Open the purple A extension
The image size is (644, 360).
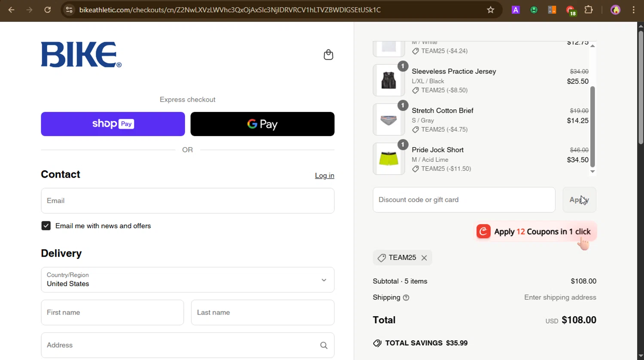click(516, 10)
